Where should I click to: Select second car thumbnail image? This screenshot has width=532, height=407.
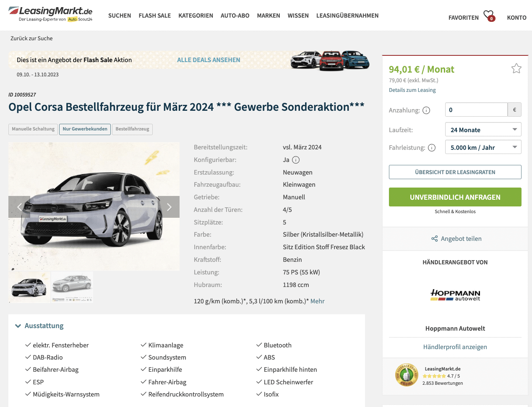72,287
